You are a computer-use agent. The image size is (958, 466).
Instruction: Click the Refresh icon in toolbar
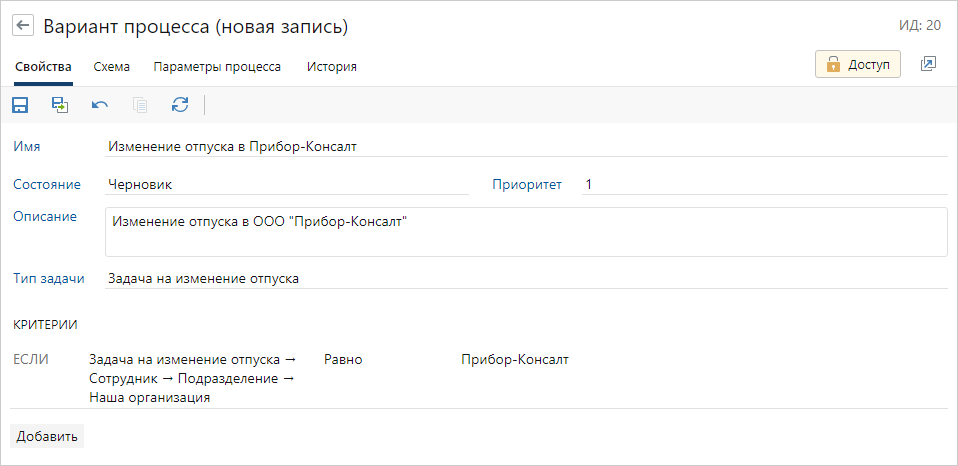(180, 104)
